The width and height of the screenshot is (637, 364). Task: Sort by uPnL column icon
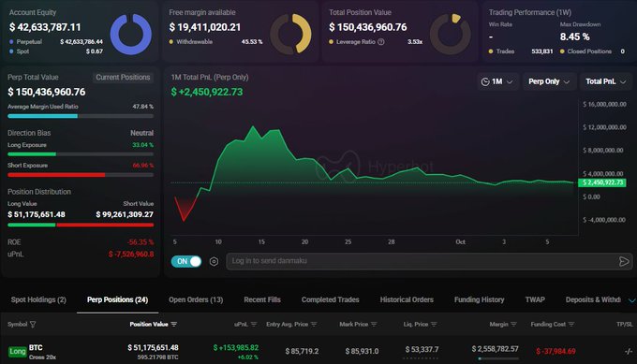[254, 325]
